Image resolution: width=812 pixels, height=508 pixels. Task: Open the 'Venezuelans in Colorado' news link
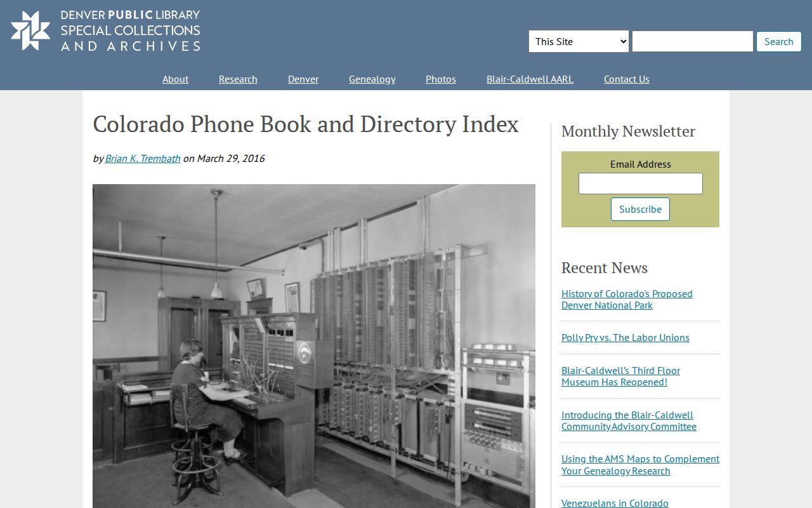(x=615, y=503)
